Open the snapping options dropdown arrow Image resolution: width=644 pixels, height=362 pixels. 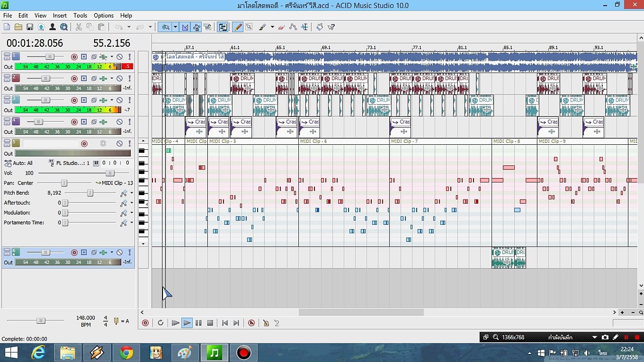click(x=175, y=27)
